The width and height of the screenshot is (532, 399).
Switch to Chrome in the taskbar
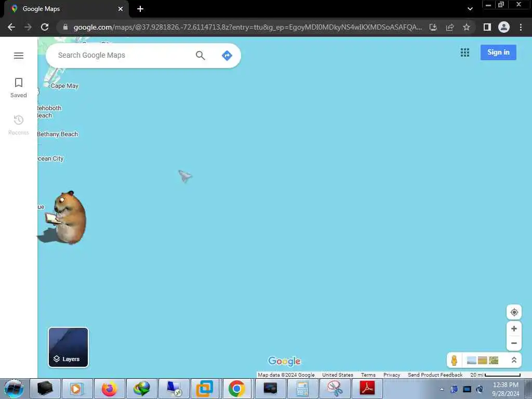pos(236,389)
